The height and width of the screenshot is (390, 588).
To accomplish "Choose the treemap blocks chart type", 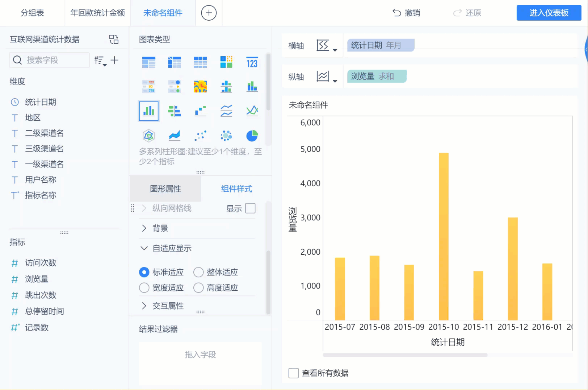I will pos(226,62).
